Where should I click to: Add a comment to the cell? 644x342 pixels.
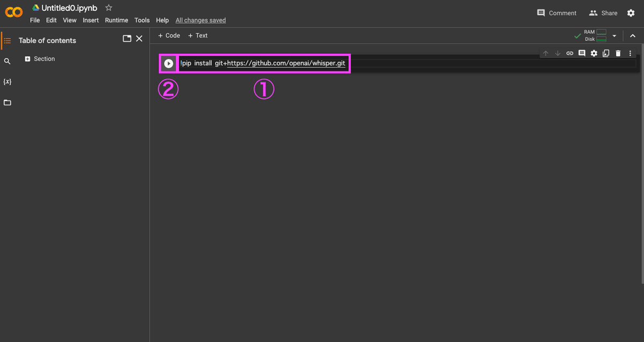click(582, 53)
